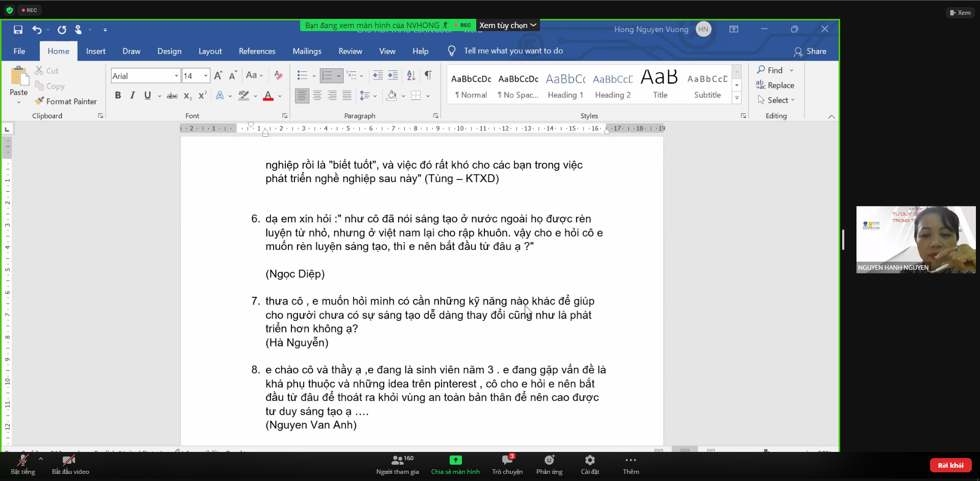Click the Rời khỏi leave meeting button
The image size is (980, 481).
pos(950,465)
